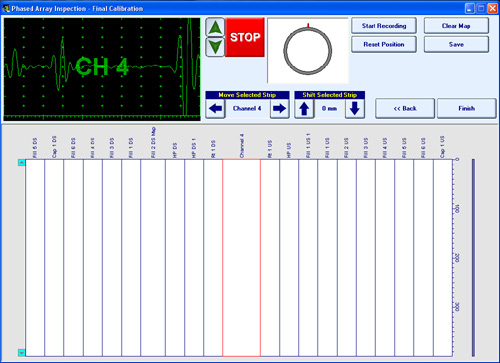Click the green up triangle arrow
The height and width of the screenshot is (363, 500).
pyautogui.click(x=215, y=28)
